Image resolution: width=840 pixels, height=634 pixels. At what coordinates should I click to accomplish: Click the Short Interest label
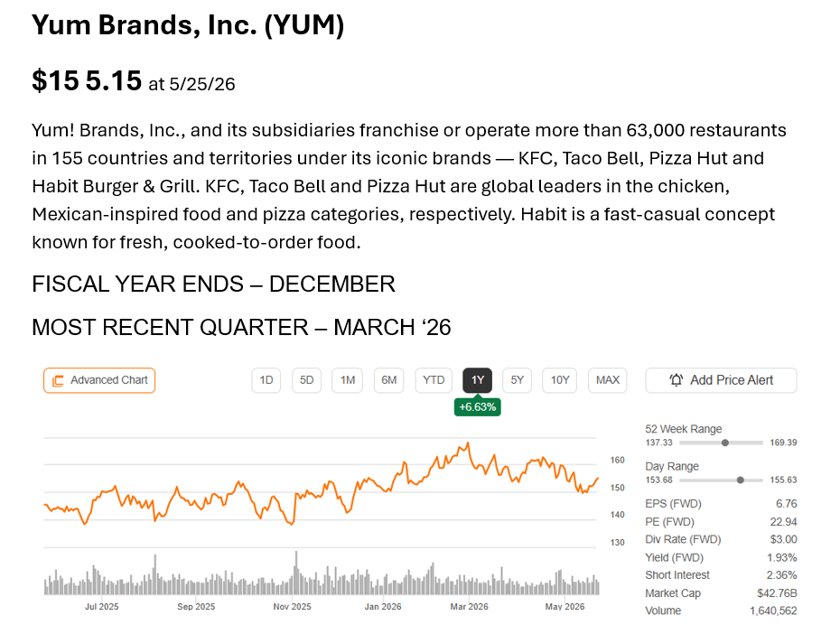point(677,575)
